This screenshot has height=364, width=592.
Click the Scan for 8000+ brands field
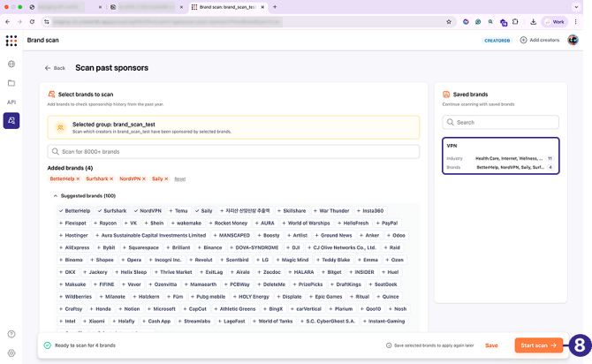[x=234, y=152]
